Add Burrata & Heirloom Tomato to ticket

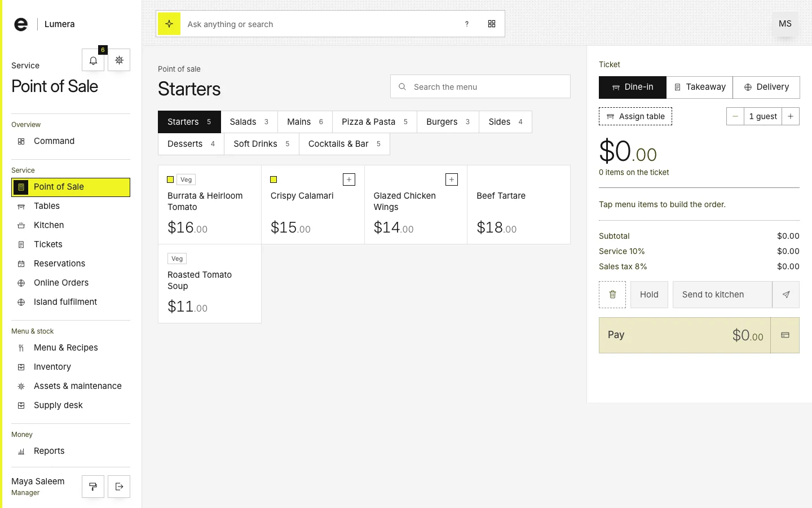click(x=210, y=205)
